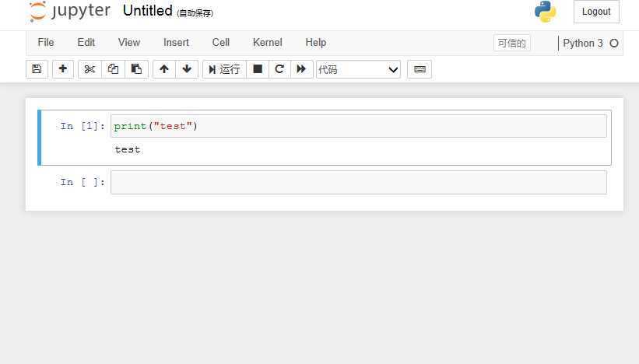Rename the notebook by clicking Untitled title
The width and height of the screenshot is (639, 364).
(x=148, y=11)
